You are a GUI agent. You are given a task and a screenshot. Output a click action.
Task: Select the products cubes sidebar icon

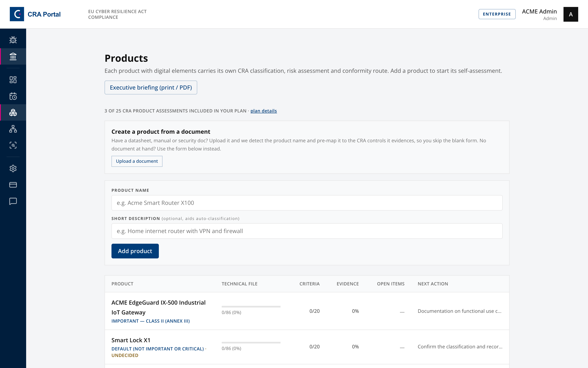[x=13, y=112]
